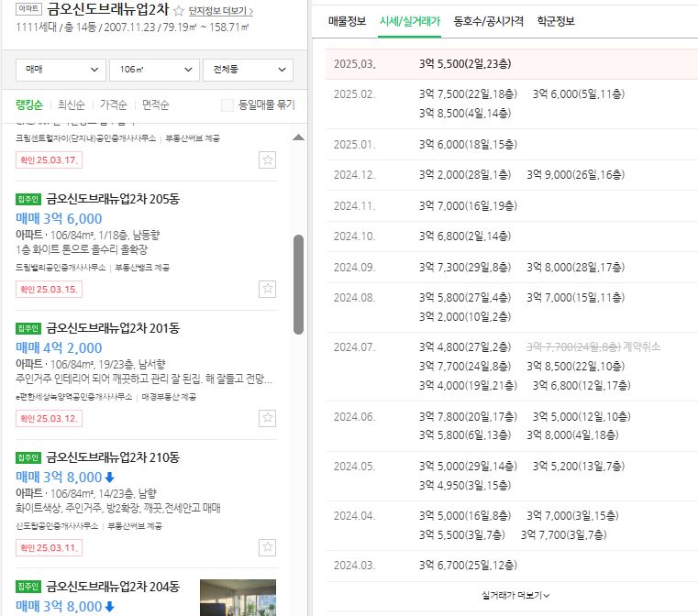The image size is (698, 616).
Task: Bookmark the 210동 listing star
Action: (x=267, y=547)
